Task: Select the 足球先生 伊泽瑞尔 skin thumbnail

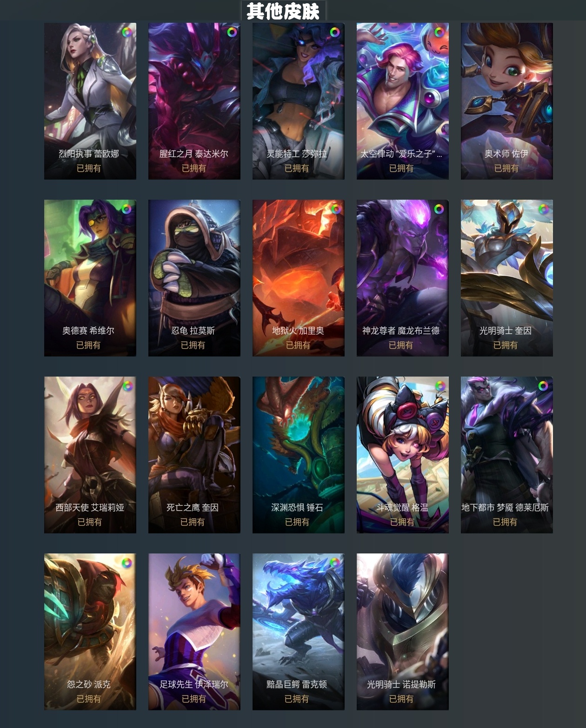Action: pyautogui.click(x=194, y=632)
